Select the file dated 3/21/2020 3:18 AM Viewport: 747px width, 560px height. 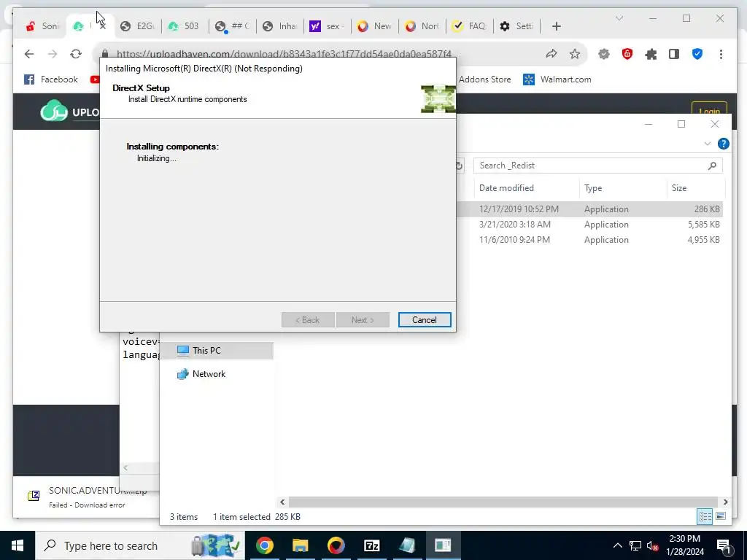[589, 225]
